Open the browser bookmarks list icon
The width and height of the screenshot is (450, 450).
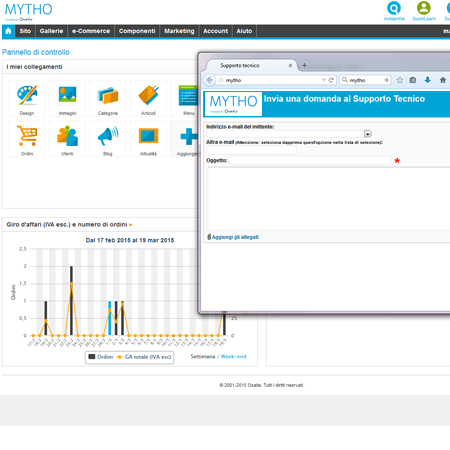[413, 80]
